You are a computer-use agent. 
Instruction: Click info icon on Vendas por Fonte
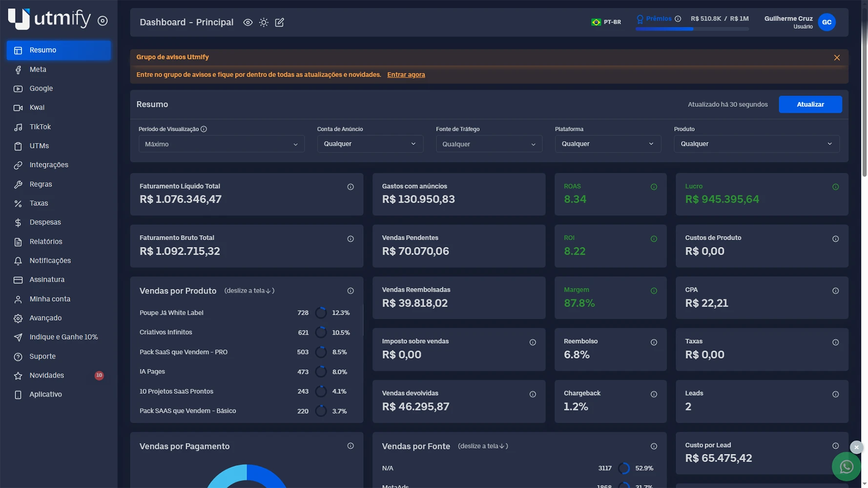(x=654, y=446)
